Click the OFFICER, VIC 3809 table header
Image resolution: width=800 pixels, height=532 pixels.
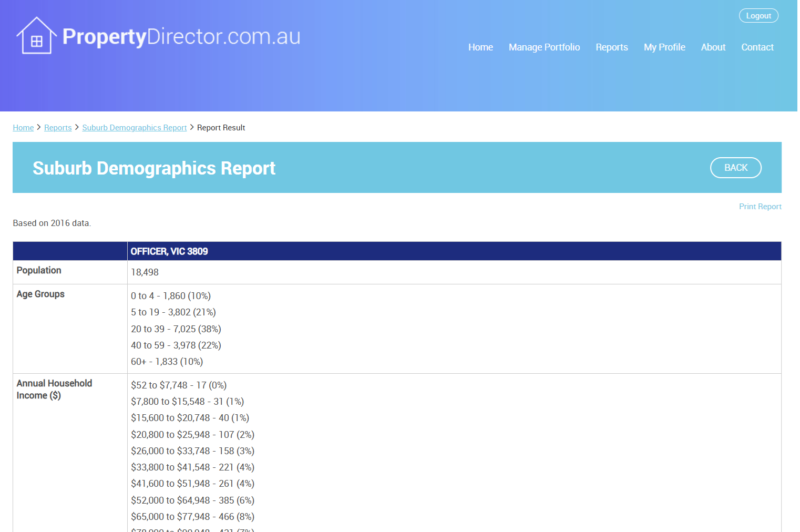[169, 251]
